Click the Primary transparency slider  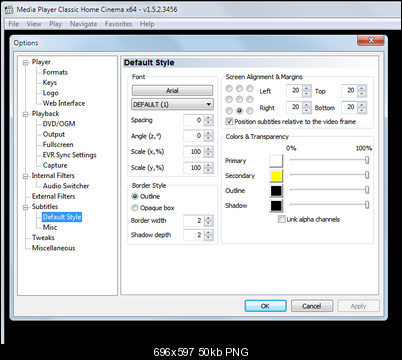coord(329,160)
